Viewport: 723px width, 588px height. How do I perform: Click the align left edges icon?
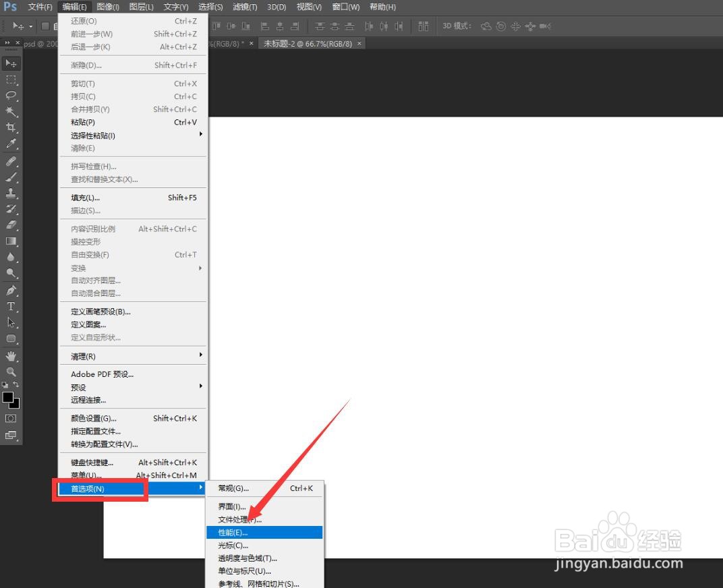[264, 26]
